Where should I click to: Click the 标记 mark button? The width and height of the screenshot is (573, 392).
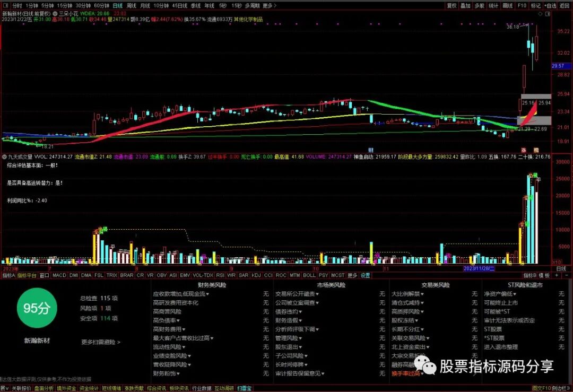click(x=535, y=5)
